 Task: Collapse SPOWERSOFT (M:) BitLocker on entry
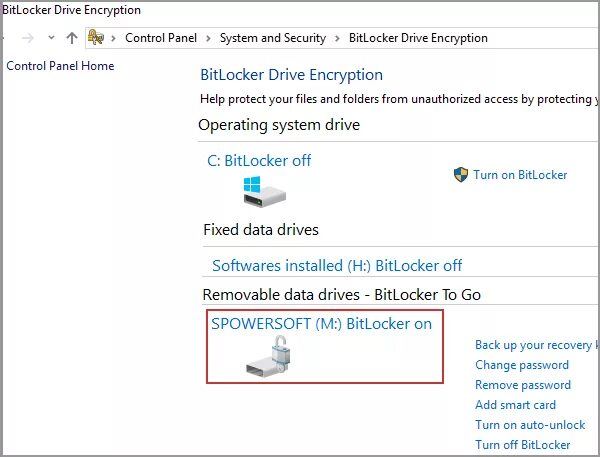(x=321, y=323)
